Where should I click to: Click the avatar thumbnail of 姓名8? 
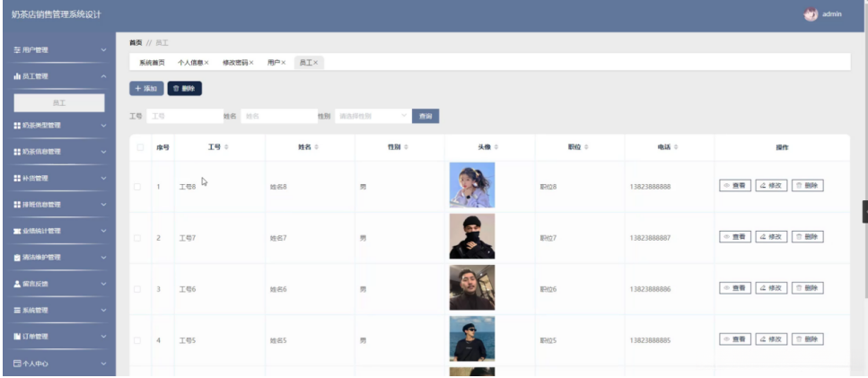472,185
